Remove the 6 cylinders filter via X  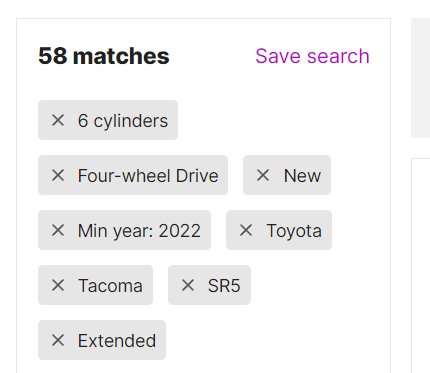coord(58,120)
